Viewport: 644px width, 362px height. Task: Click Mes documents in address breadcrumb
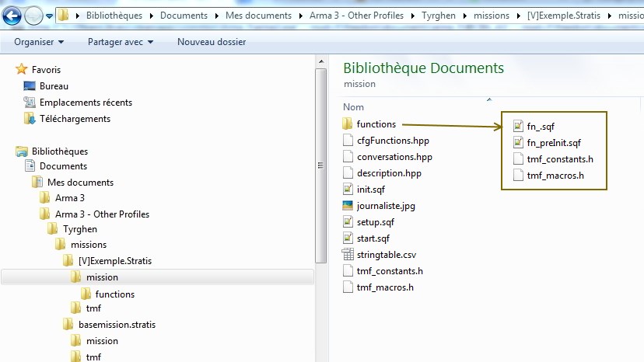(258, 16)
